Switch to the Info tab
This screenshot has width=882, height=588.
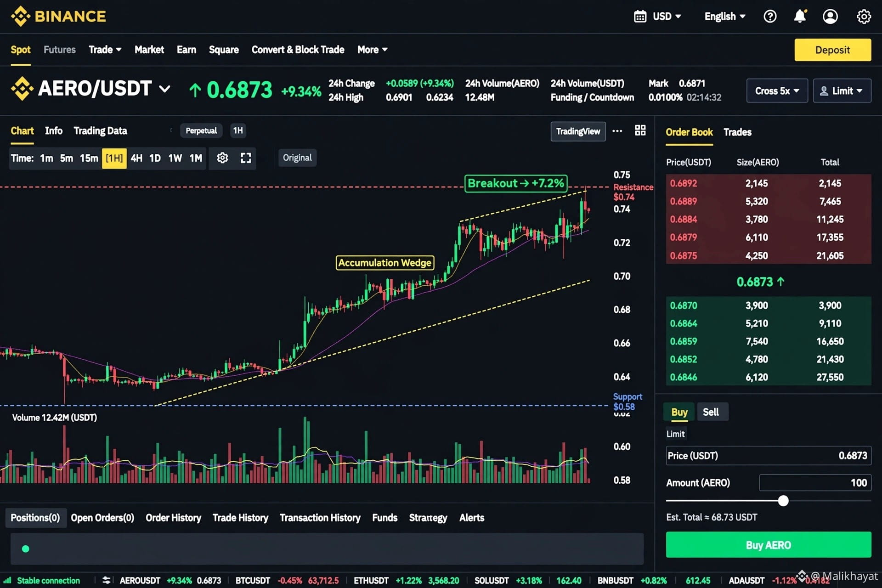pos(54,131)
